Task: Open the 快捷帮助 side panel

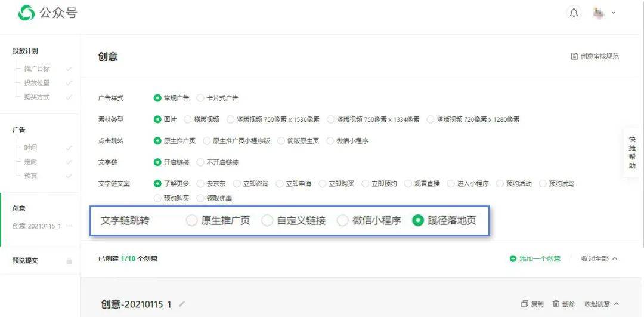Action: click(x=633, y=153)
